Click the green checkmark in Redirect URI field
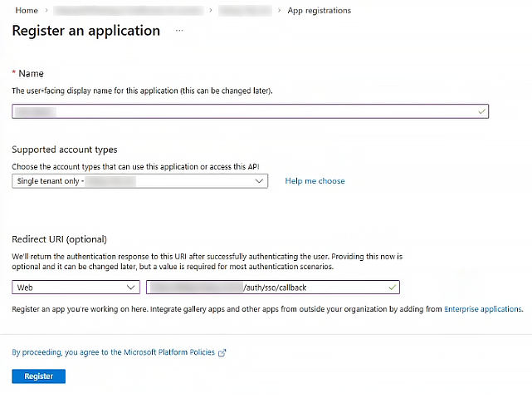Image resolution: width=532 pixels, height=403 pixels. click(393, 288)
